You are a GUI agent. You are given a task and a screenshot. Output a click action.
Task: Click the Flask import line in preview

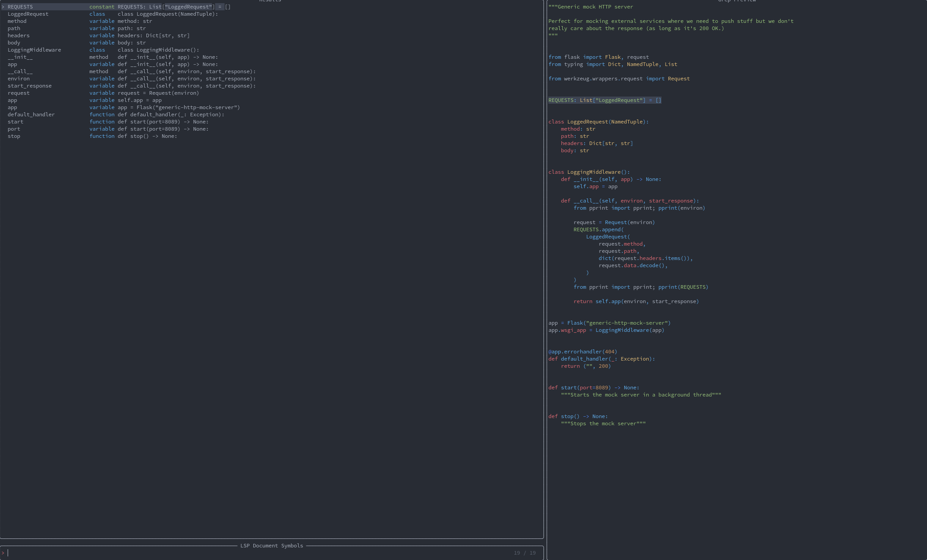(598, 57)
